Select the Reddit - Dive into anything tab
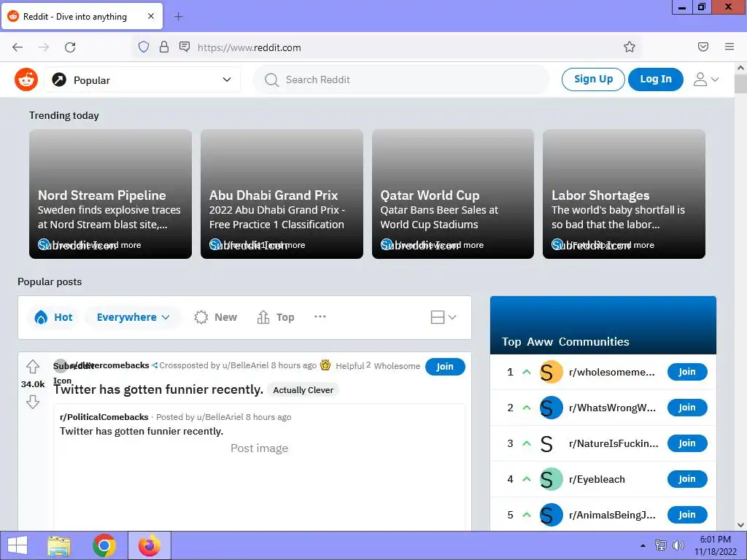 82,16
